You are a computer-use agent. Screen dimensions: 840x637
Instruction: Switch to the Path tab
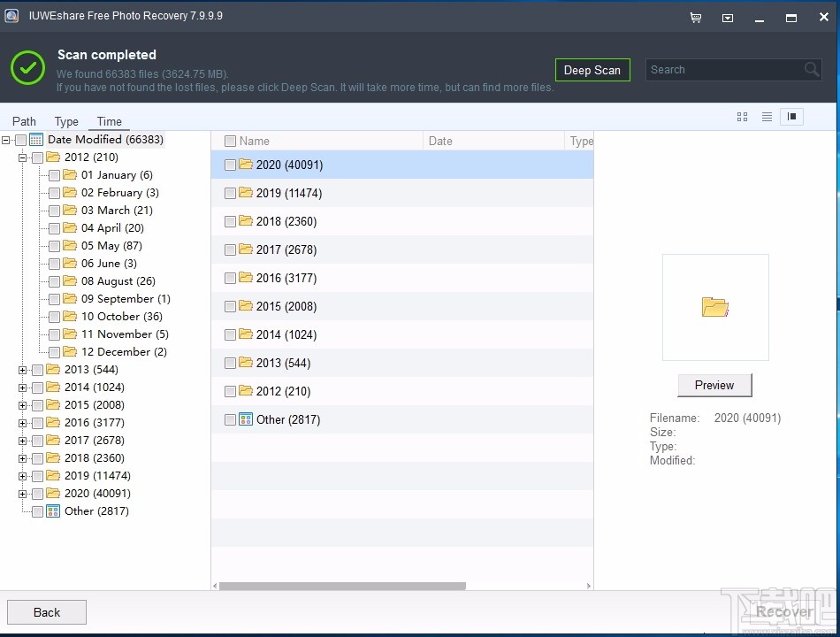click(x=24, y=121)
